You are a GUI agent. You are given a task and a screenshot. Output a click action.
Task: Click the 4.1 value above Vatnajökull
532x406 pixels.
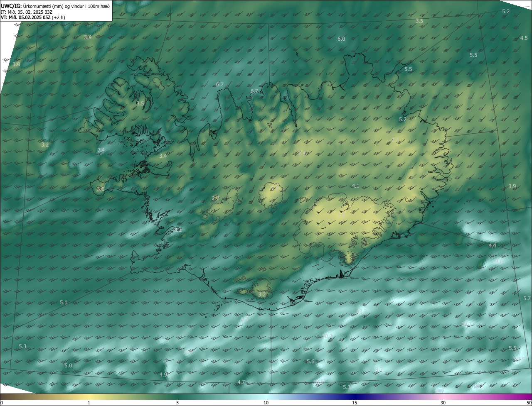point(355,186)
